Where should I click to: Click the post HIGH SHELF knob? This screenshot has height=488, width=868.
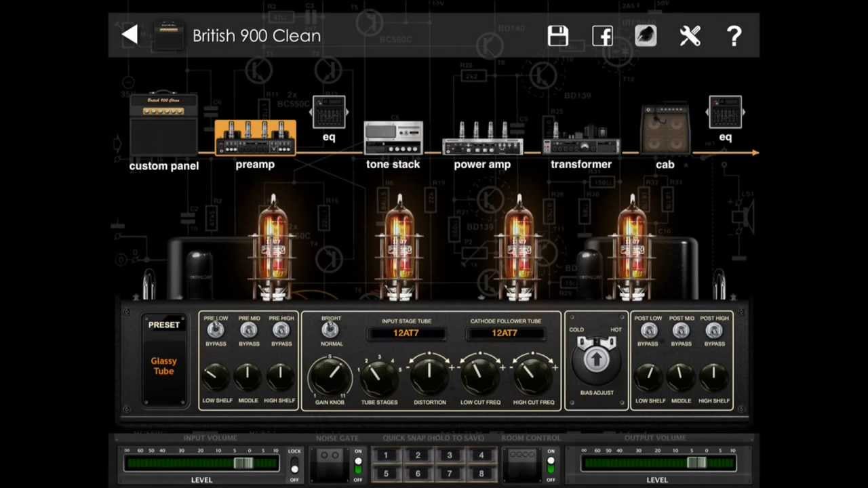[713, 377]
